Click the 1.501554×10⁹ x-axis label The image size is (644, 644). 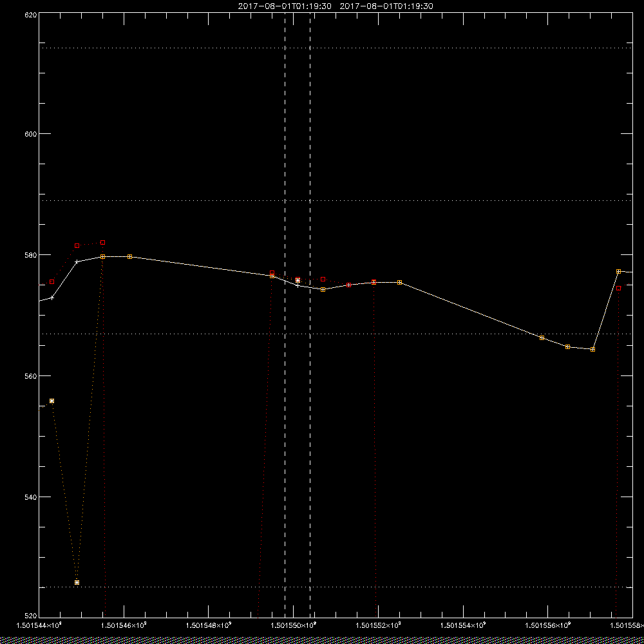tap(463, 625)
